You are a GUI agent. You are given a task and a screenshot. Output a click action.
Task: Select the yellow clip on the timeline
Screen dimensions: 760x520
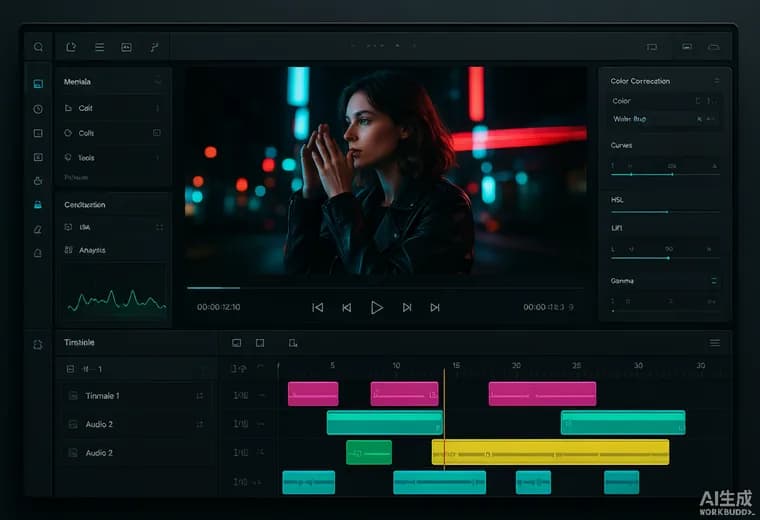pyautogui.click(x=551, y=452)
